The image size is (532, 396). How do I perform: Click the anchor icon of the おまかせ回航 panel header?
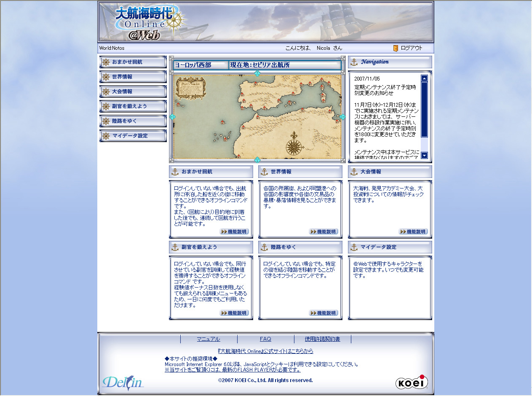pyautogui.click(x=175, y=172)
